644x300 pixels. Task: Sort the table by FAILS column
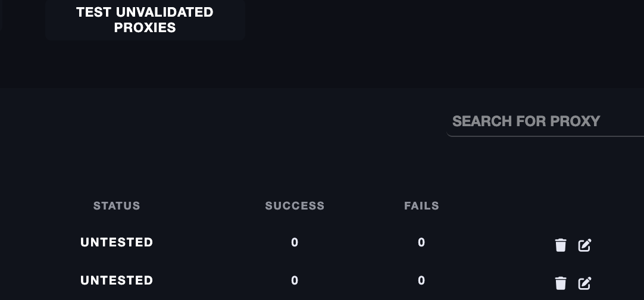coord(421,206)
